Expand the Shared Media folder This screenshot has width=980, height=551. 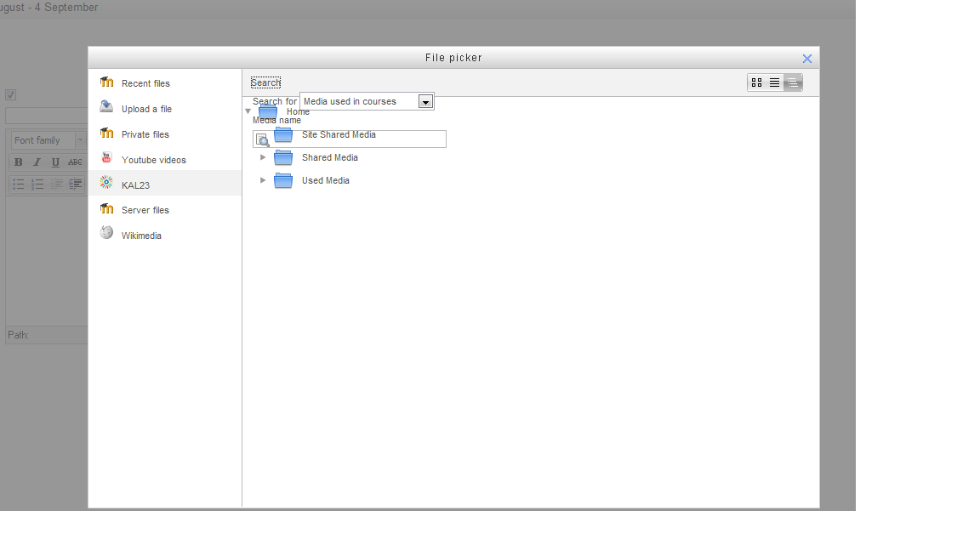pyautogui.click(x=263, y=157)
